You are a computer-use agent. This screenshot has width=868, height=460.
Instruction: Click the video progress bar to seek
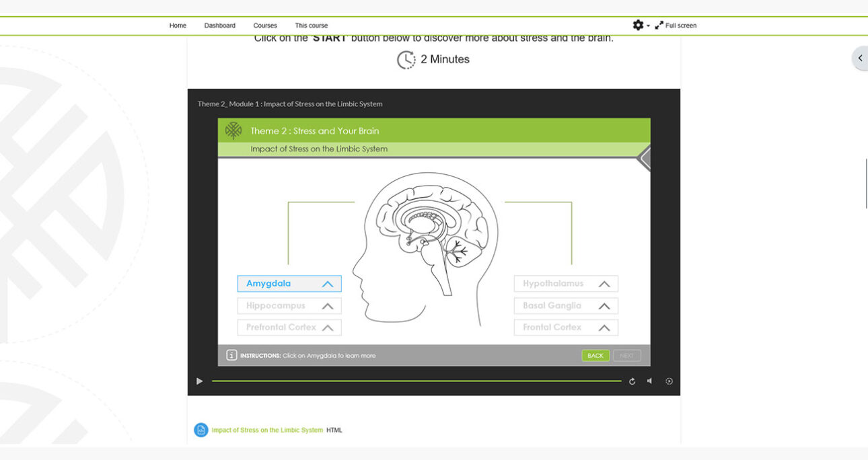417,381
